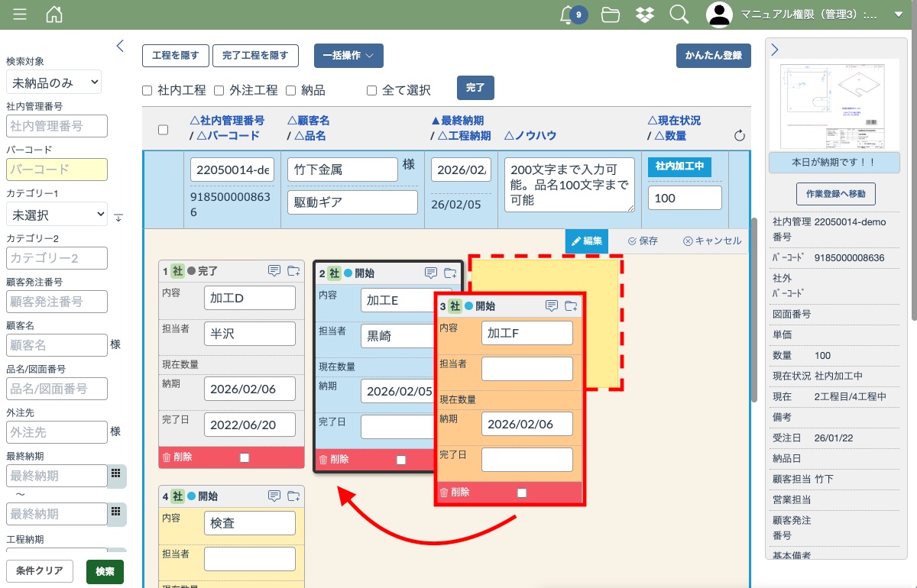917x588 pixels.
Task: Open the 検索対象 dropdown 未納品のみ
Action: 53,82
